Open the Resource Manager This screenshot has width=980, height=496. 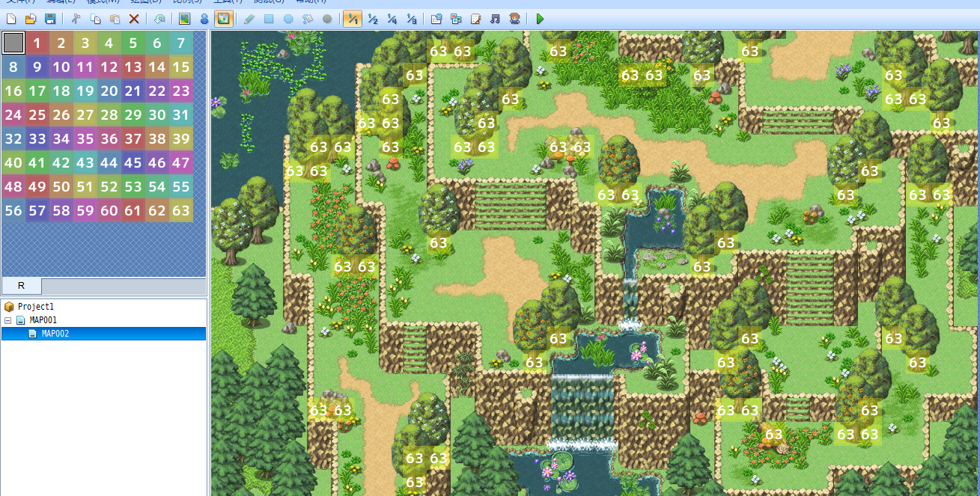tap(456, 19)
